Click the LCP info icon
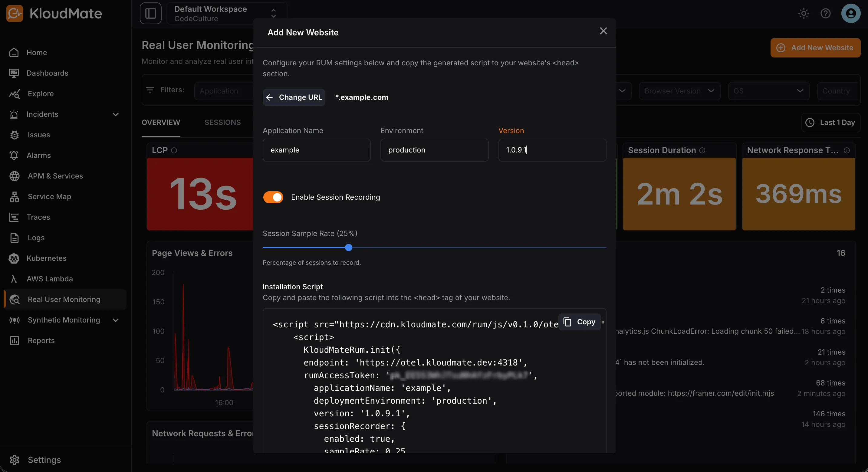Screen dimensions: 868x472 pyautogui.click(x=174, y=150)
